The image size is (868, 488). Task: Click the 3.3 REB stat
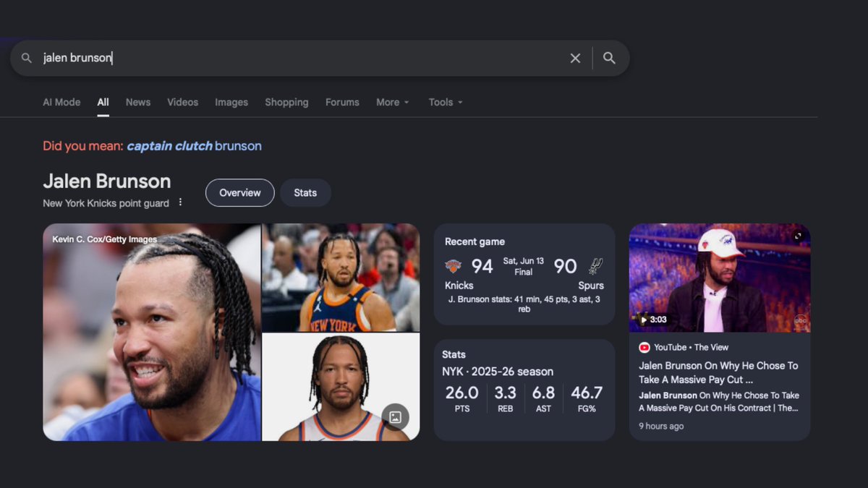[x=506, y=398]
